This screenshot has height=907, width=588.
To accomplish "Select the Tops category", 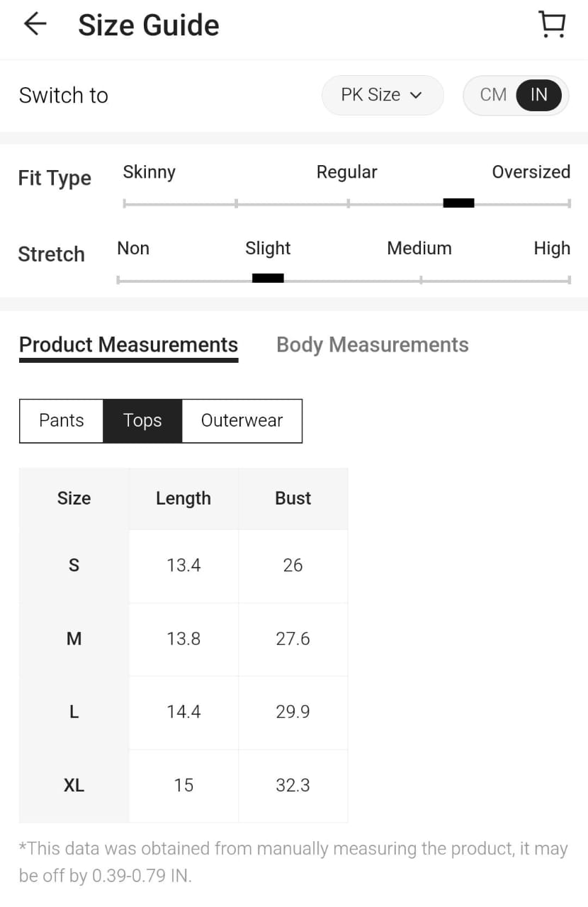I will (x=142, y=421).
